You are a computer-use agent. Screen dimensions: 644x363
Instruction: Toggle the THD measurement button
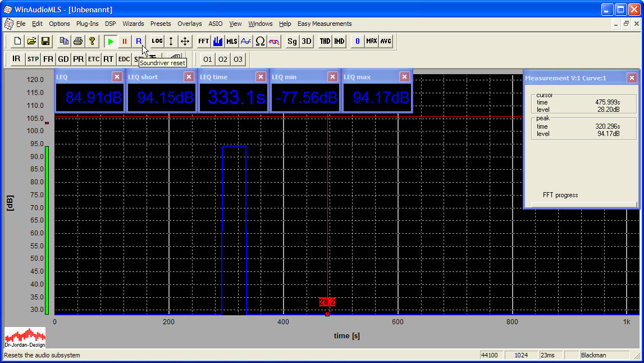point(325,41)
